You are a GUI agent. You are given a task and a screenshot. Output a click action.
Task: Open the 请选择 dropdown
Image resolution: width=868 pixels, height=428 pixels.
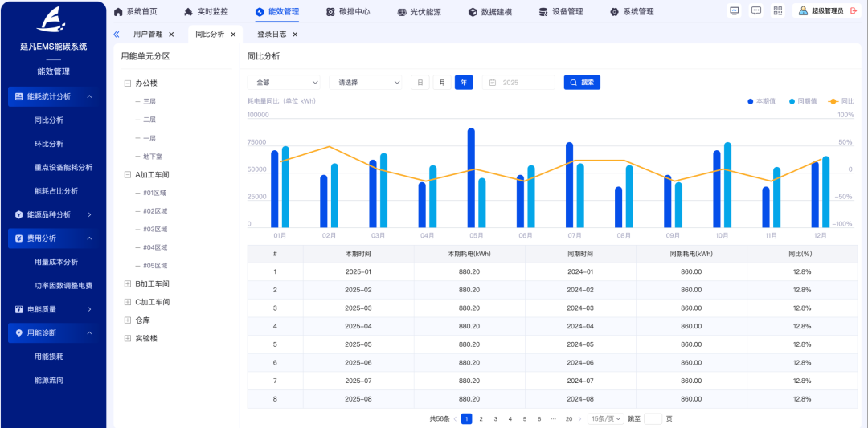coord(366,83)
